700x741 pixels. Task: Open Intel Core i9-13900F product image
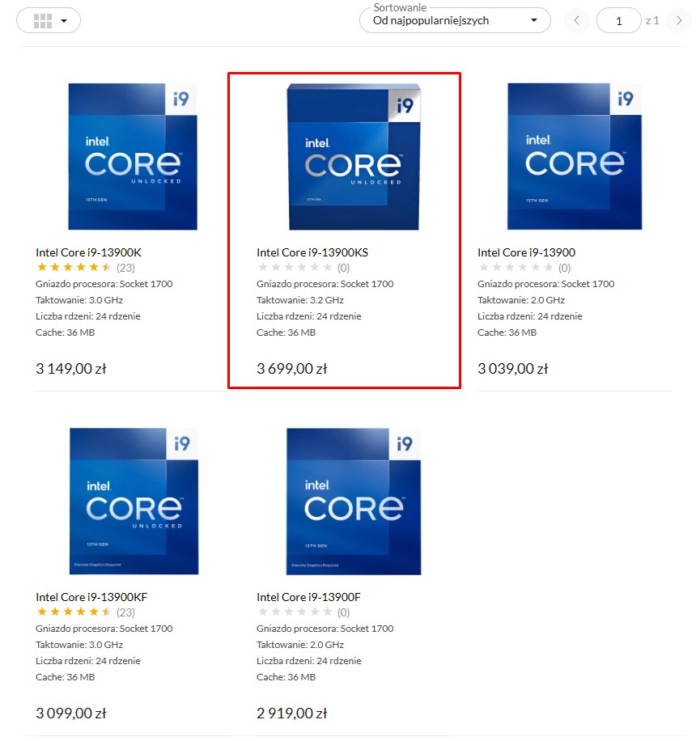coord(354,502)
